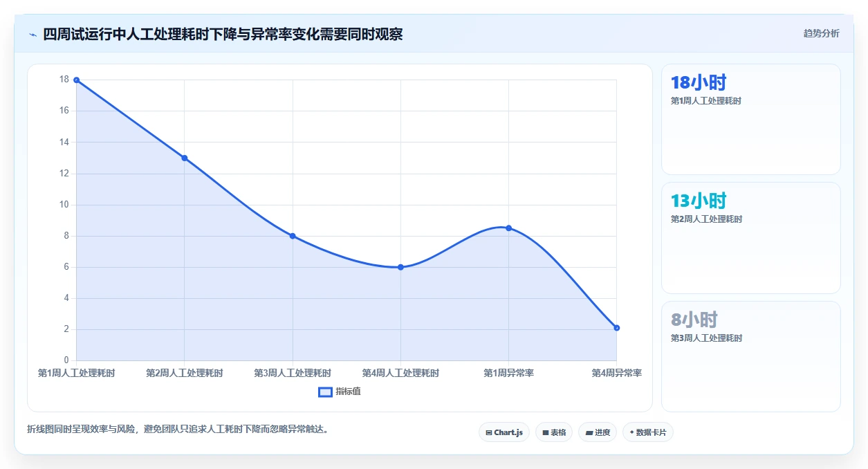Open the 趋势分析 label in the header
The image size is (868, 469).
[821, 34]
